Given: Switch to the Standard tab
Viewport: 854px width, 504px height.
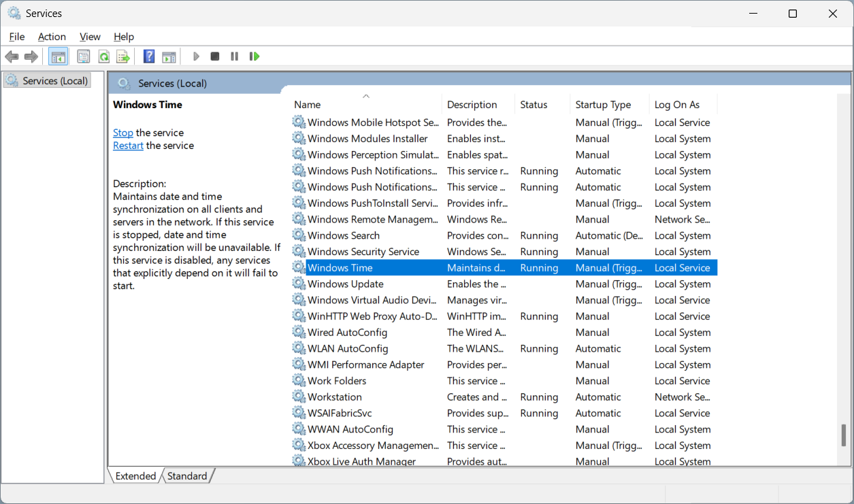Looking at the screenshot, I should [x=187, y=476].
